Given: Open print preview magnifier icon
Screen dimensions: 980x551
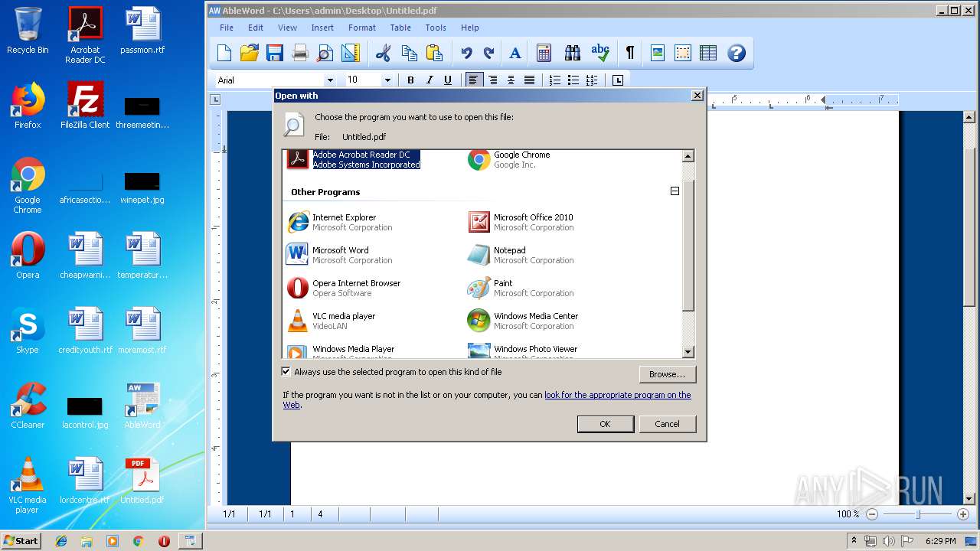Looking at the screenshot, I should pos(325,53).
